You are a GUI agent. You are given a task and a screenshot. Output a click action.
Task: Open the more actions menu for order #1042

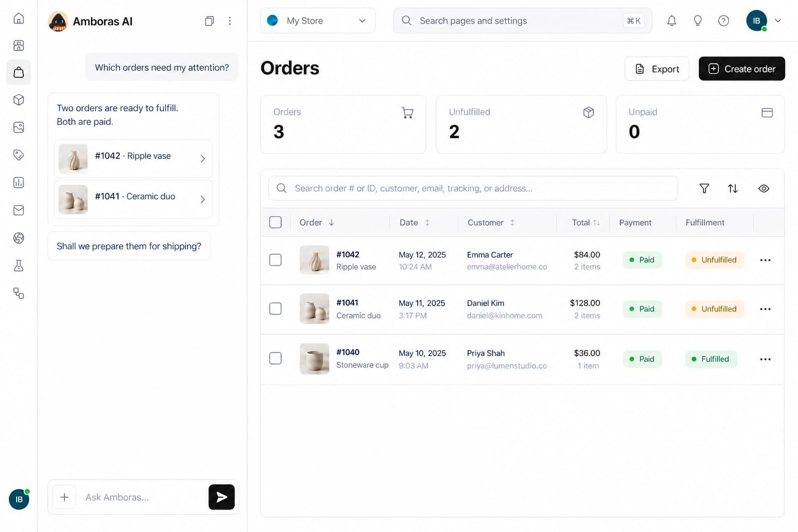765,260
